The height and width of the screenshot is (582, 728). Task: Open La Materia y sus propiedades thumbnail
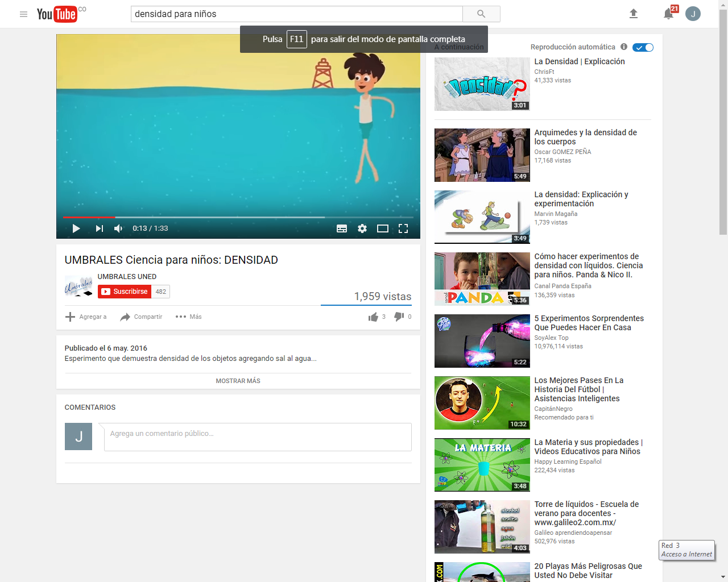[482, 465]
